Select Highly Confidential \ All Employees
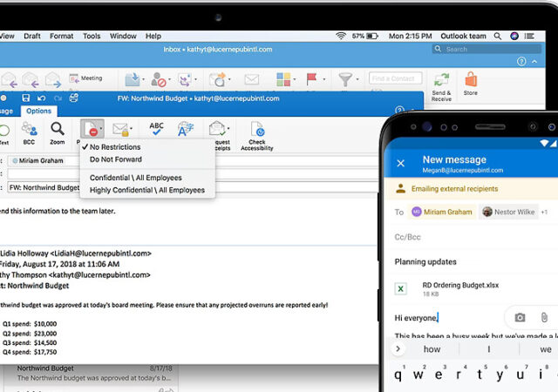558x392 pixels. (x=146, y=190)
